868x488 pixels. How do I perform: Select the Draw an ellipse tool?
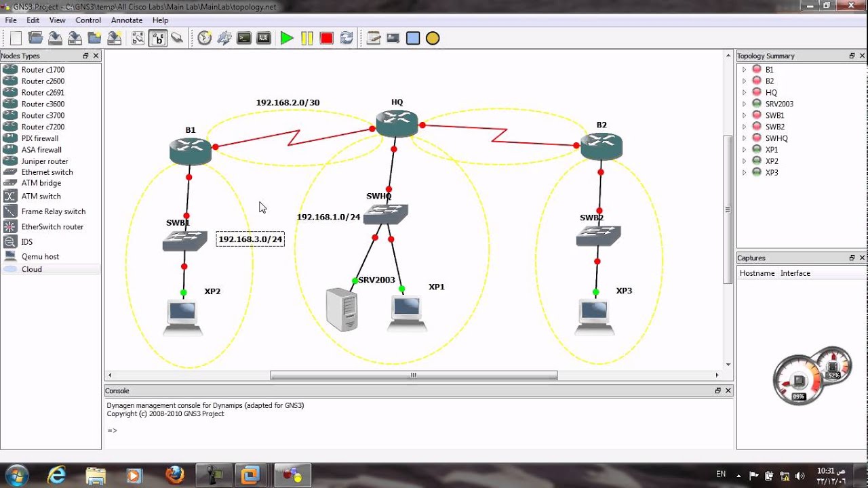pos(433,38)
